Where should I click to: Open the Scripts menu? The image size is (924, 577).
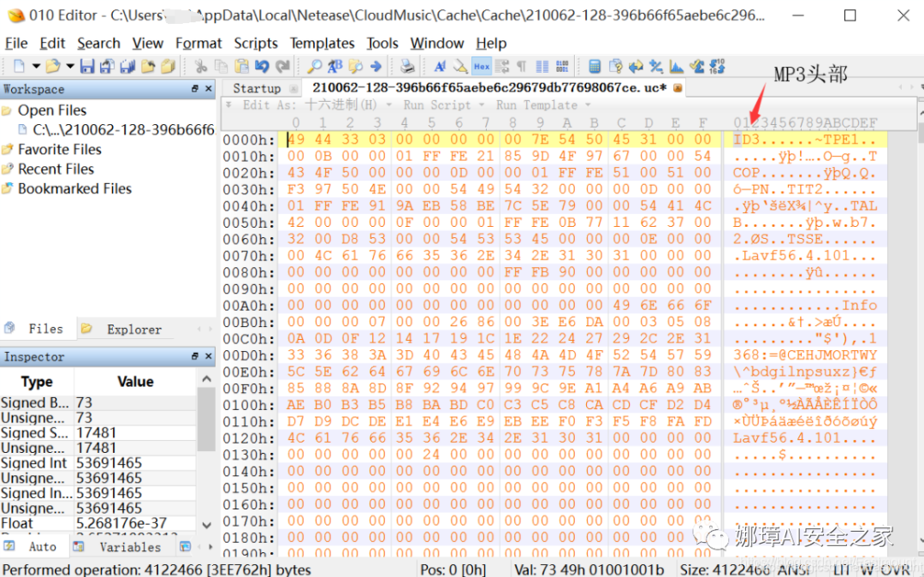pos(256,43)
